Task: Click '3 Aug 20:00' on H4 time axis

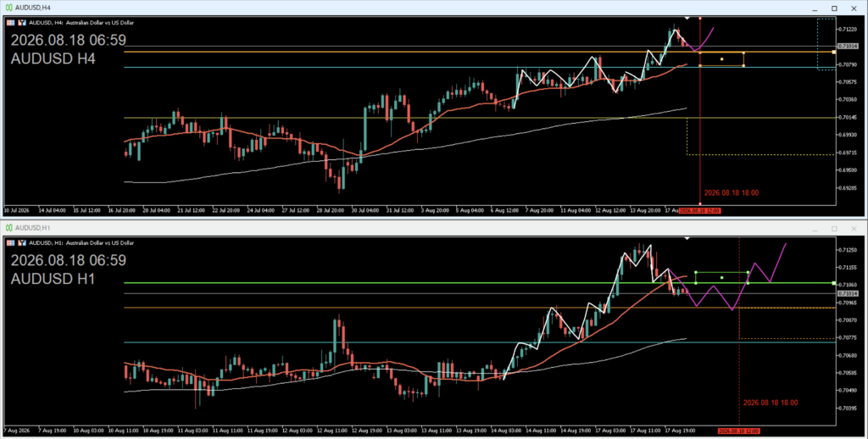Action: pos(435,211)
